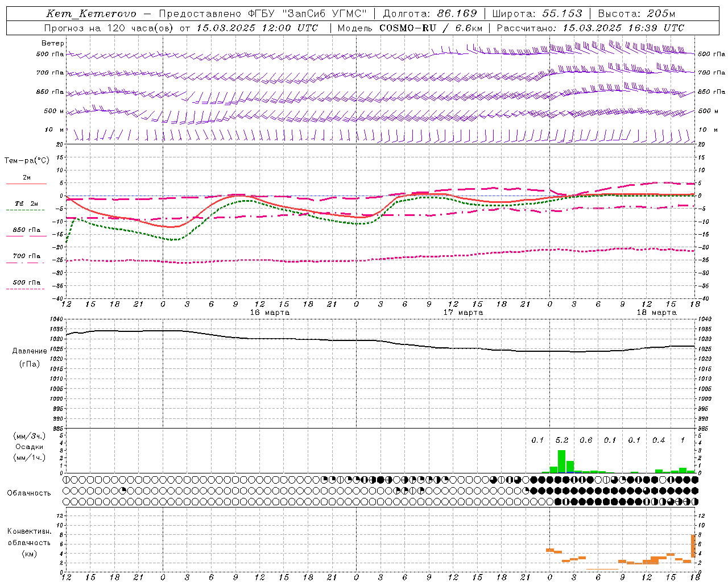Click the "Облачность" cloud cover row label

[29, 493]
